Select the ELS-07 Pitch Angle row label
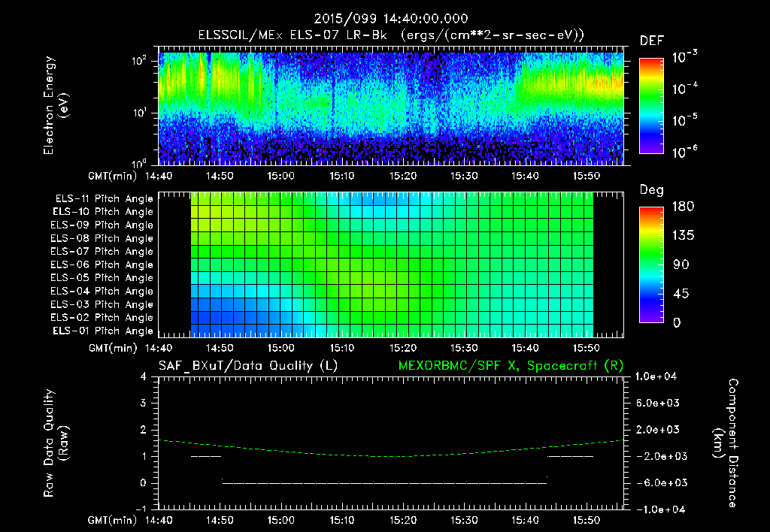This screenshot has height=532, width=770. (102, 251)
